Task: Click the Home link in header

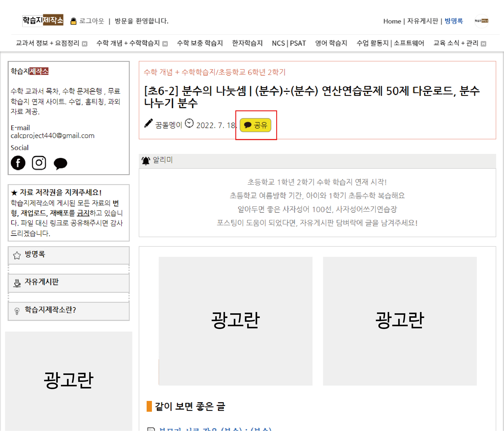Action: (392, 21)
